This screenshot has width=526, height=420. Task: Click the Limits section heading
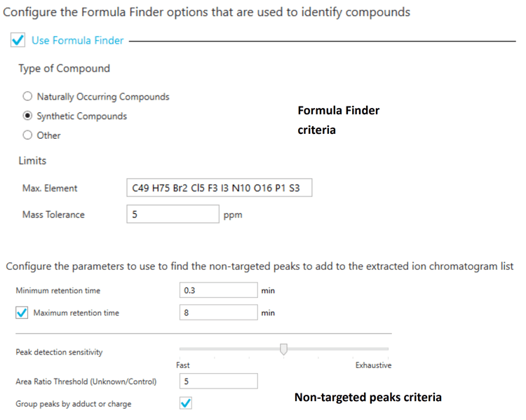point(32,161)
